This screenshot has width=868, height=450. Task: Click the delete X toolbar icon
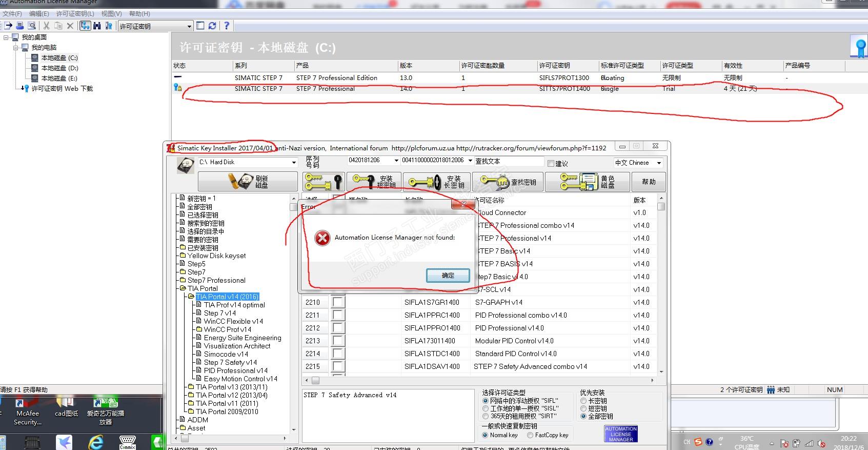[x=70, y=26]
